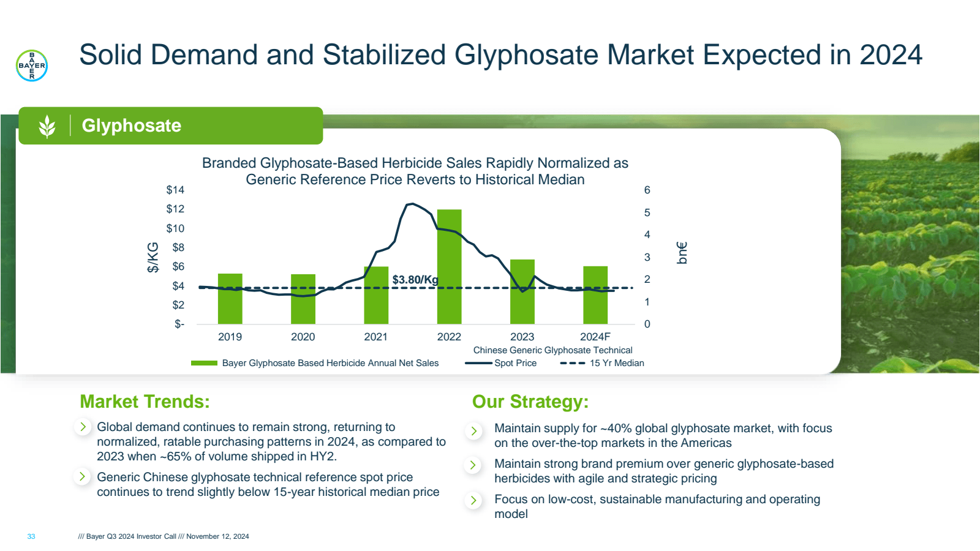The width and height of the screenshot is (980, 551).
Task: Click the '$10' left axis tick
Action: 175,228
